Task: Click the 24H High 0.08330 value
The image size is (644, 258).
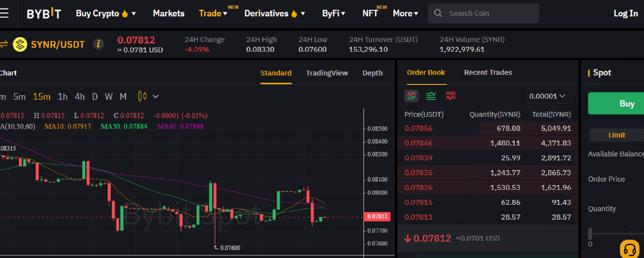Action: click(x=260, y=49)
